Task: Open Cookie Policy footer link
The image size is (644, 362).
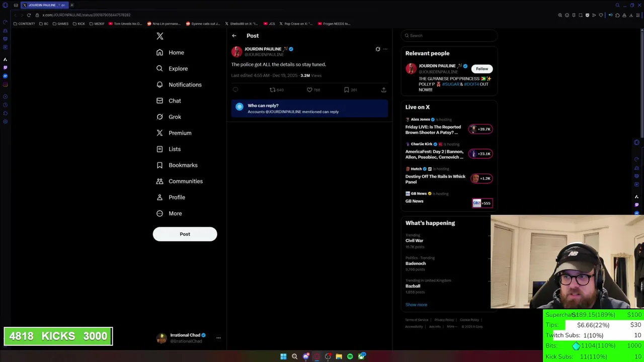Action: click(x=469, y=320)
